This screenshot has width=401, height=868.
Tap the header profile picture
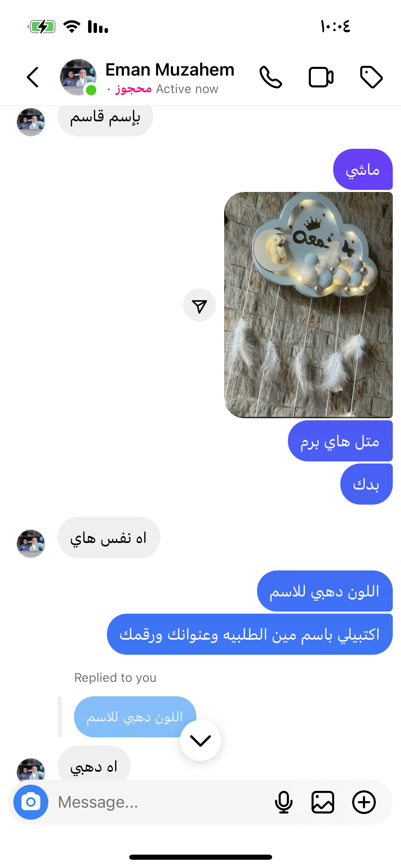point(78,77)
